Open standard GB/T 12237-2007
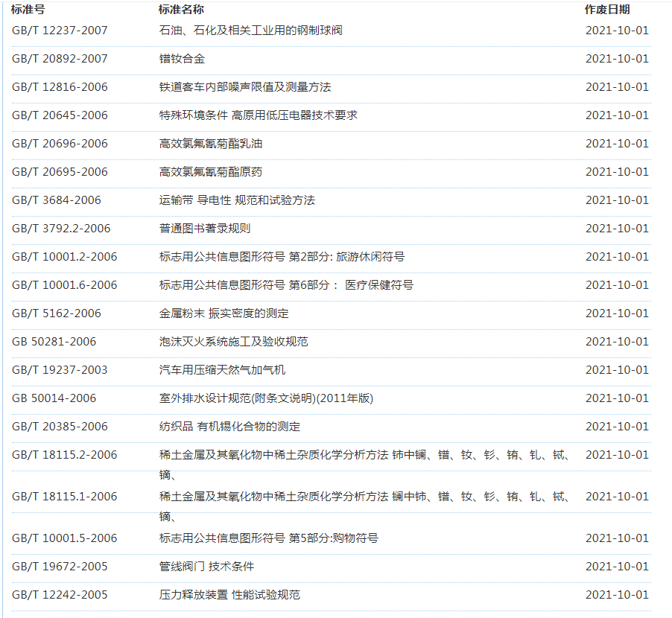The image size is (672, 618). point(60,31)
